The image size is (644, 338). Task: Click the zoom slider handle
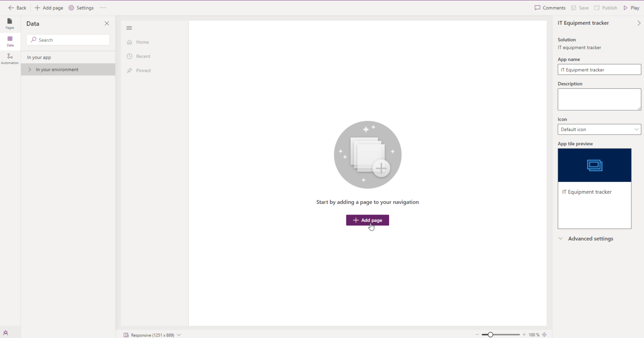[x=490, y=335]
